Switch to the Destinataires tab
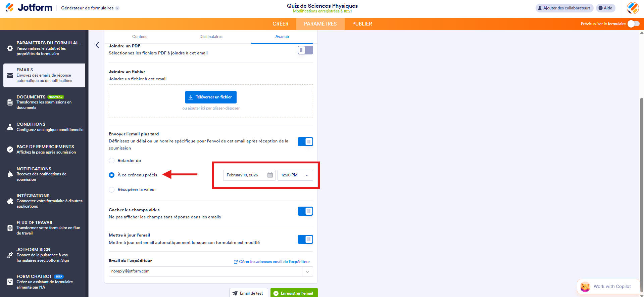644x297 pixels. click(211, 37)
